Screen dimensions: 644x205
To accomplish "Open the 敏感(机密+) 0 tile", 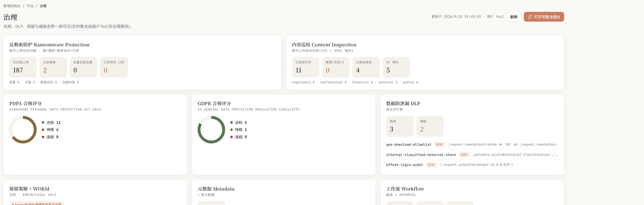I will [x=336, y=67].
